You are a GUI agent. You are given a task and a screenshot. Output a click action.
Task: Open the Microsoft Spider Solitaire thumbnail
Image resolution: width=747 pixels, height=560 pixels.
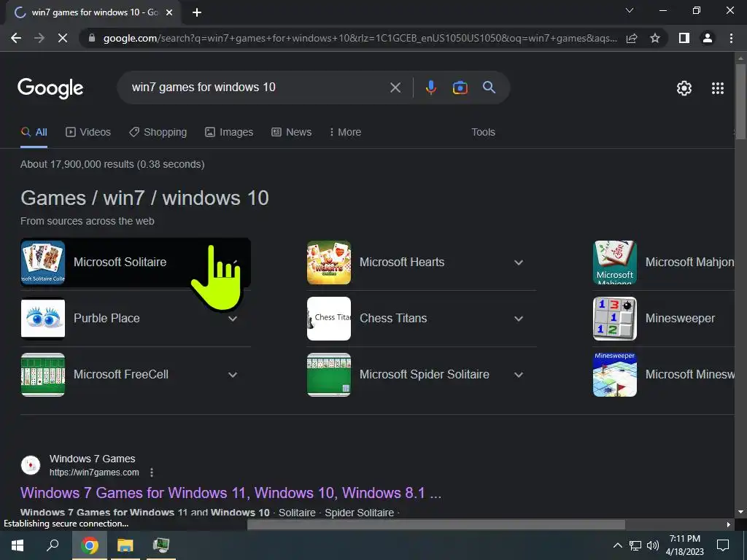[x=329, y=375]
